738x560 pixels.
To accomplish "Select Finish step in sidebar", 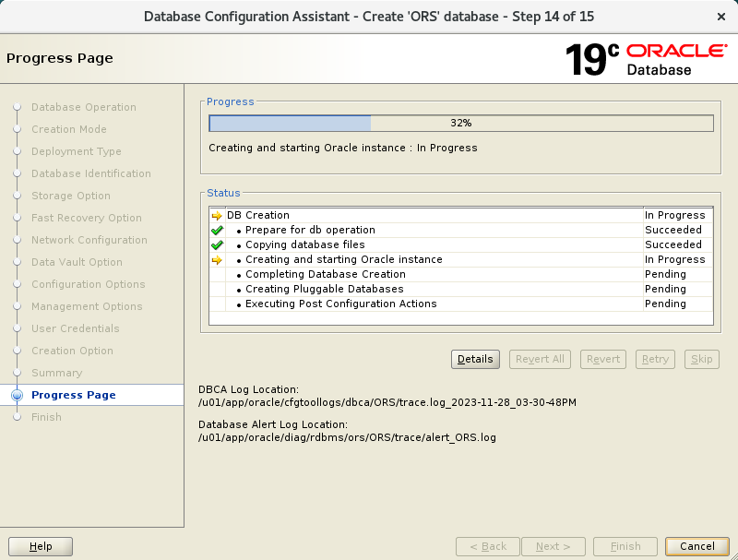I will pos(47,417).
